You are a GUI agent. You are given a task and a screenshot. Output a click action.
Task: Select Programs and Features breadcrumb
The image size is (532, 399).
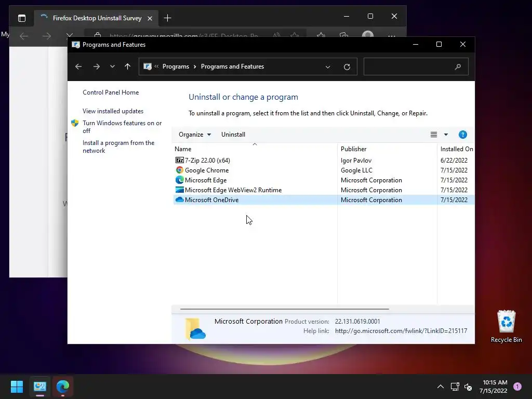tap(232, 66)
